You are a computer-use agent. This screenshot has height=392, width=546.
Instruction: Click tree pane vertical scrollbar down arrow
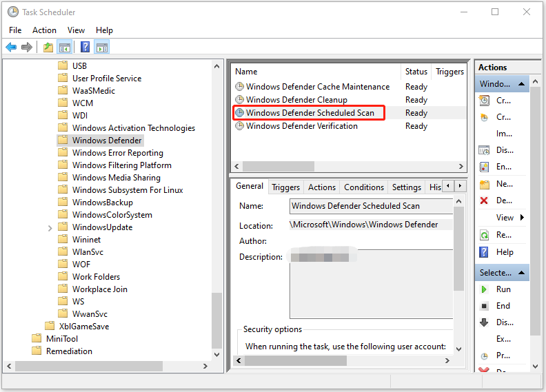217,355
